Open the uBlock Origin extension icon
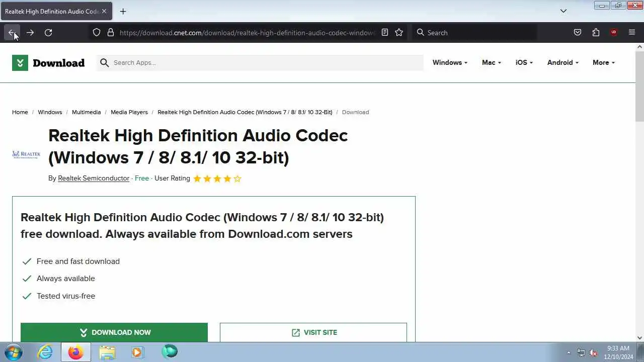Screen dimensions: 644x362 (x=613, y=33)
